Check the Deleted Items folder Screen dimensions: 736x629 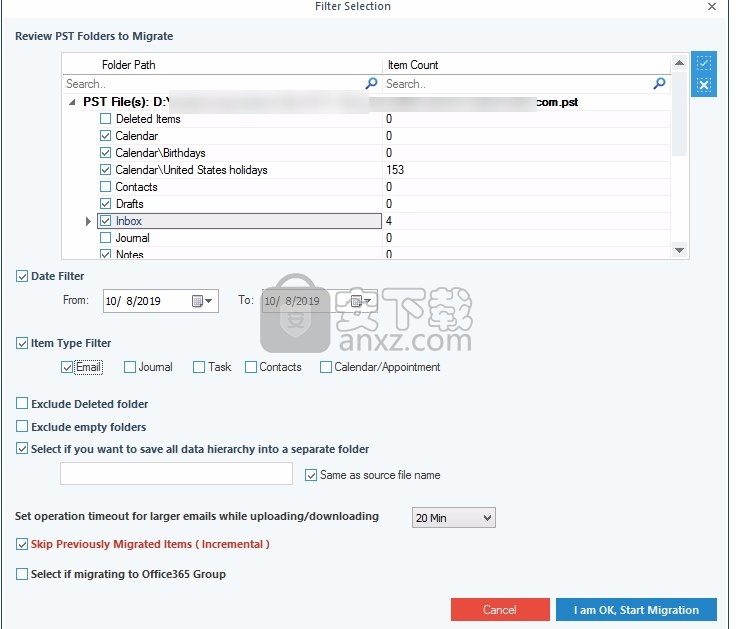tap(106, 119)
